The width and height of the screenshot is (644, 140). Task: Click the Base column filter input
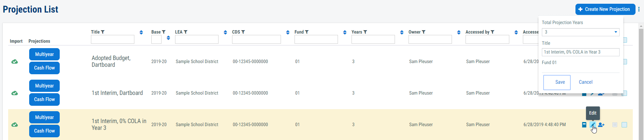pos(156,39)
